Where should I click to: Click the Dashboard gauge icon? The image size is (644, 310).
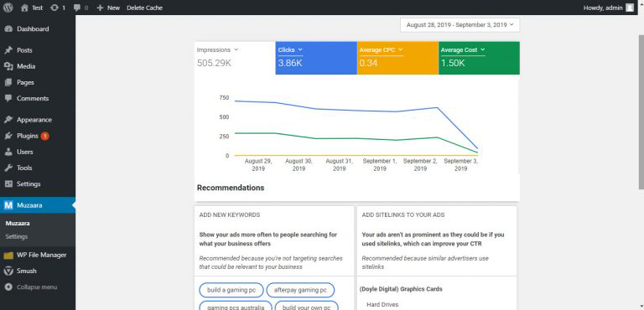point(8,29)
